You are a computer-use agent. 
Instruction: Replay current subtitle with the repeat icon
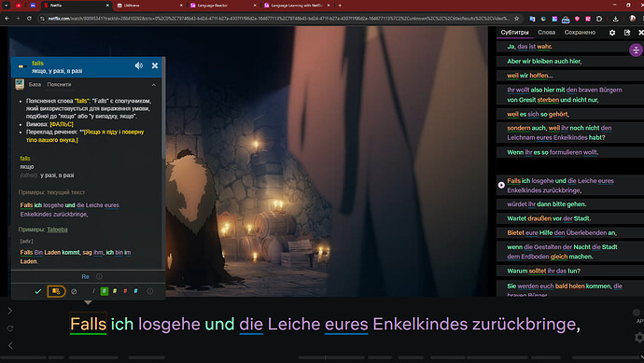point(10,328)
